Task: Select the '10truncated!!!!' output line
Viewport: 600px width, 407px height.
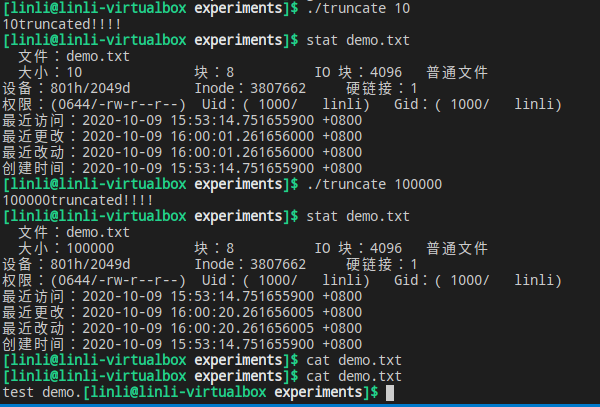Action: [62, 24]
